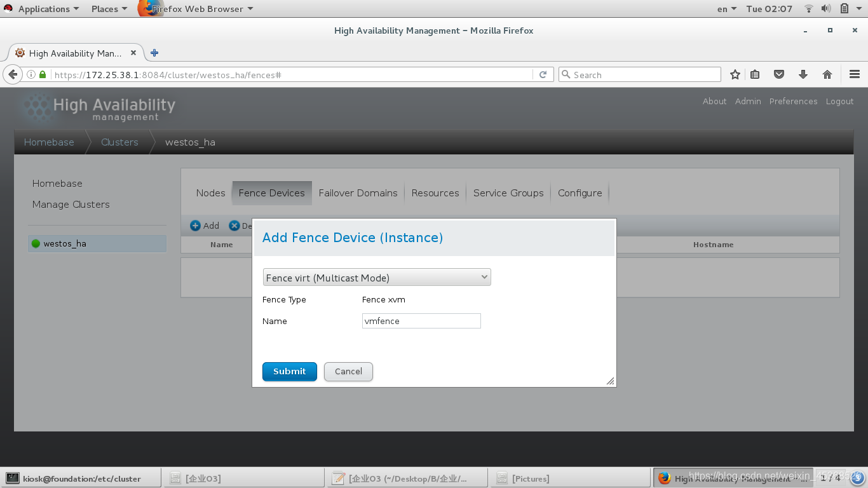The height and width of the screenshot is (488, 868).
Task: Click the Logout link
Action: click(839, 101)
